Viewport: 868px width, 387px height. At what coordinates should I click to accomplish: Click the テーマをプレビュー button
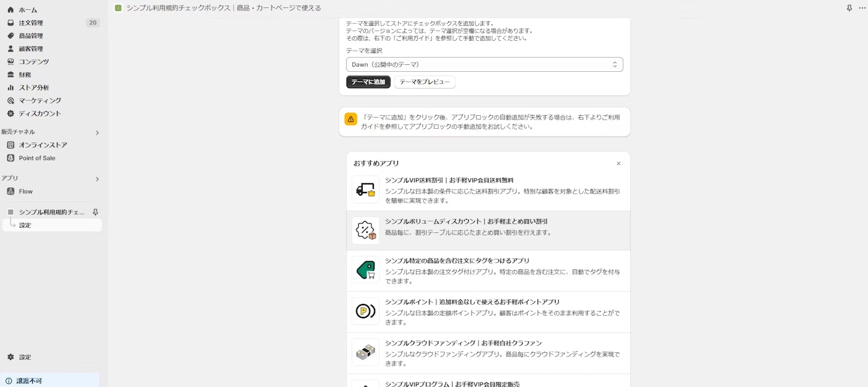tap(425, 82)
